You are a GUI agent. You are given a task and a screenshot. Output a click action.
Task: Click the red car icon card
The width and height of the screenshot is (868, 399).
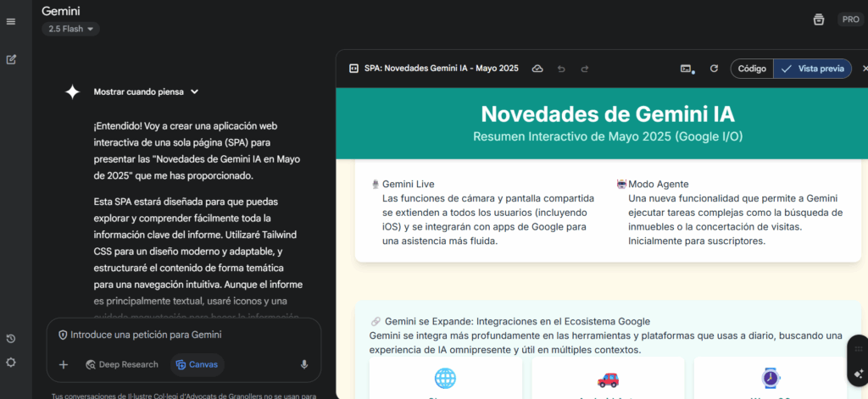(x=608, y=378)
